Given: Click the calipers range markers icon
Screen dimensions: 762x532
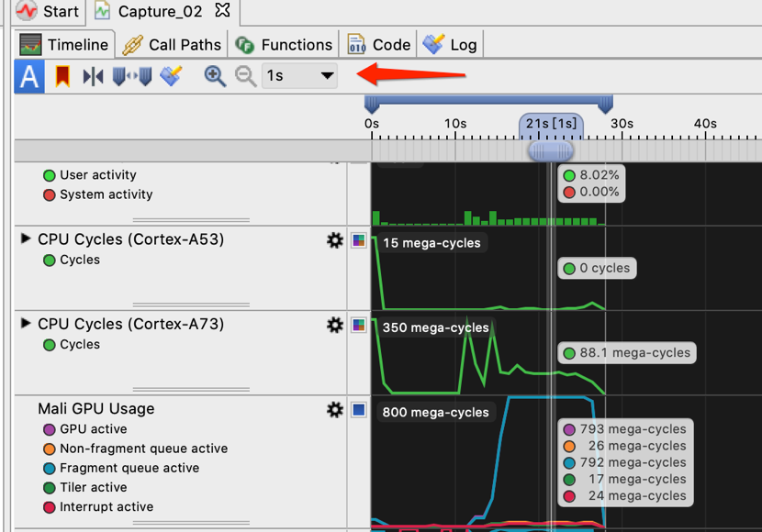Looking at the screenshot, I should coord(131,76).
